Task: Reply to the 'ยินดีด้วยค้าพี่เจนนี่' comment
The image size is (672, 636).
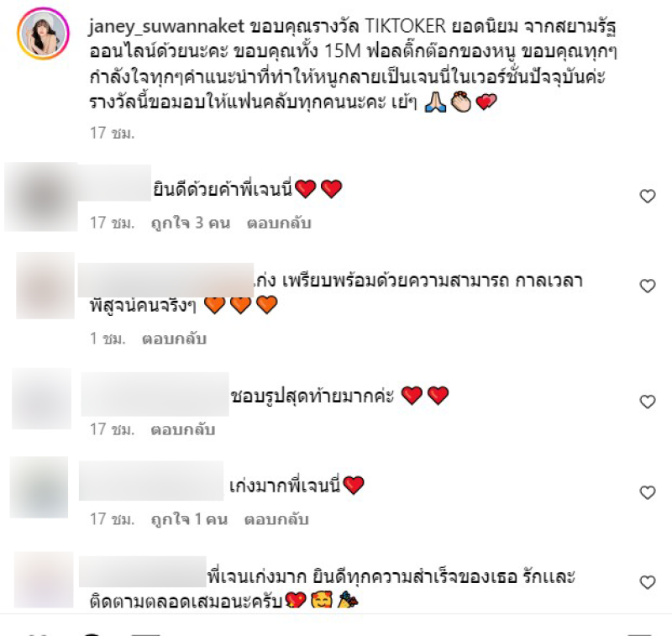Action: 279,223
